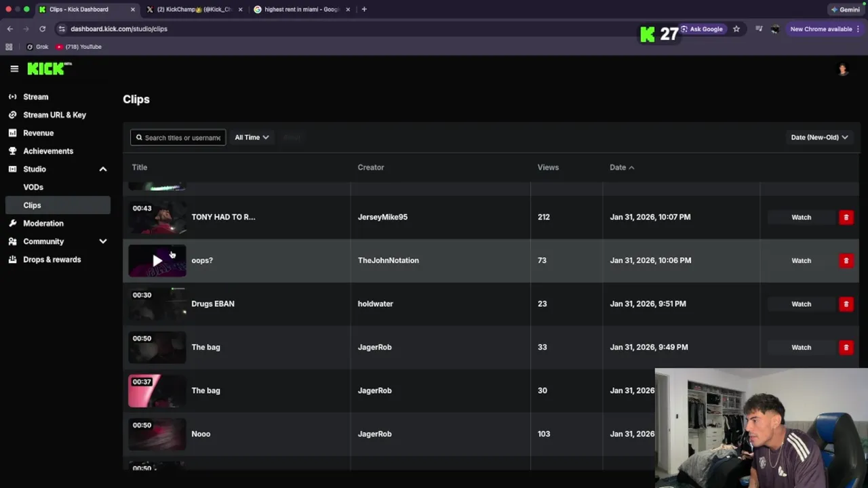Click creator name TheJohnNotation
This screenshot has height=488, width=868.
(x=389, y=260)
